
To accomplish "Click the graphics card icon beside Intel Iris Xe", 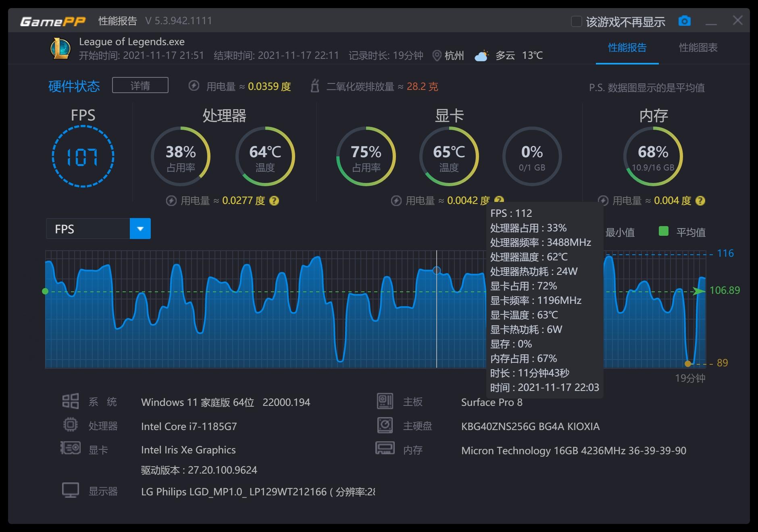I will (71, 448).
